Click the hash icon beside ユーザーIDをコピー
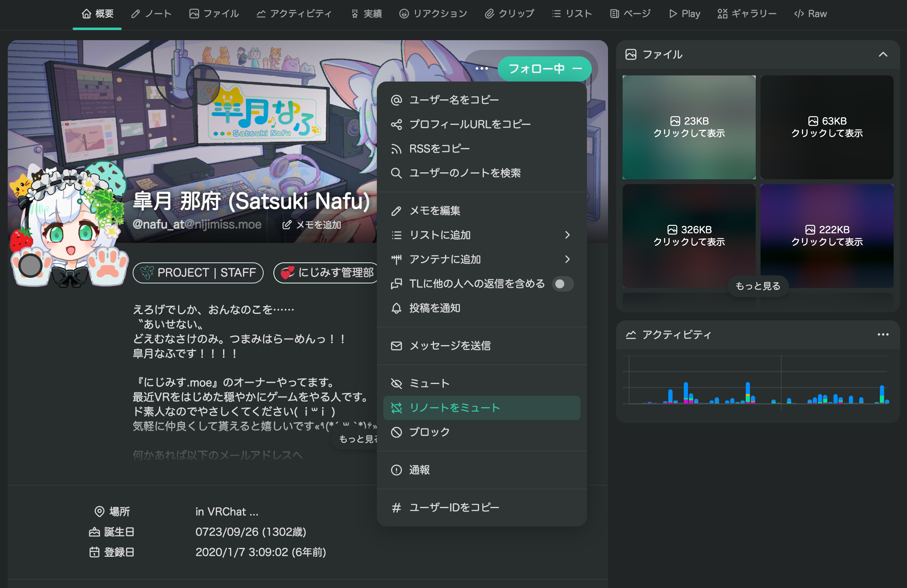Image resolution: width=907 pixels, height=588 pixels. (x=396, y=508)
